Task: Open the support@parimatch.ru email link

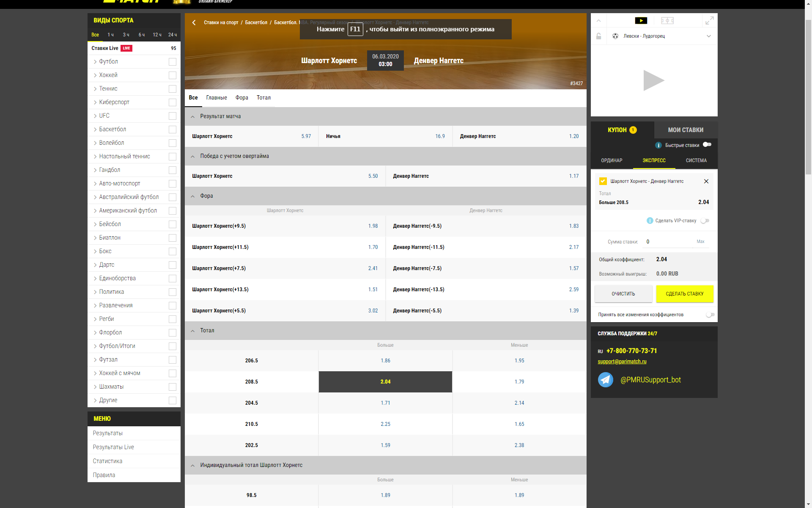Action: coord(622,362)
